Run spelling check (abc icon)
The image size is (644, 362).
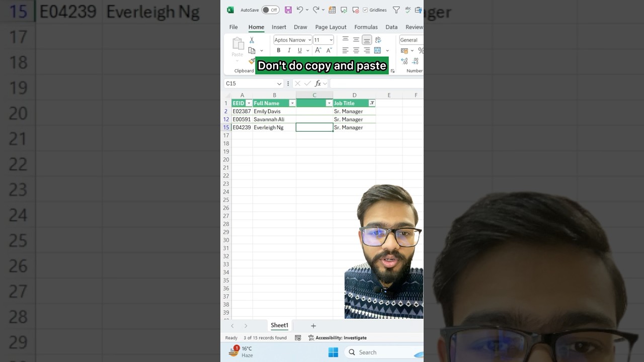click(408, 10)
